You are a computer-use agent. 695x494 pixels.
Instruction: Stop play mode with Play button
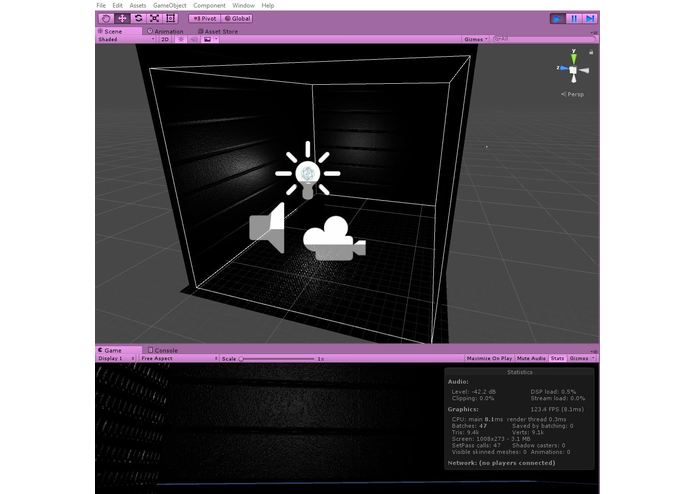[558, 19]
